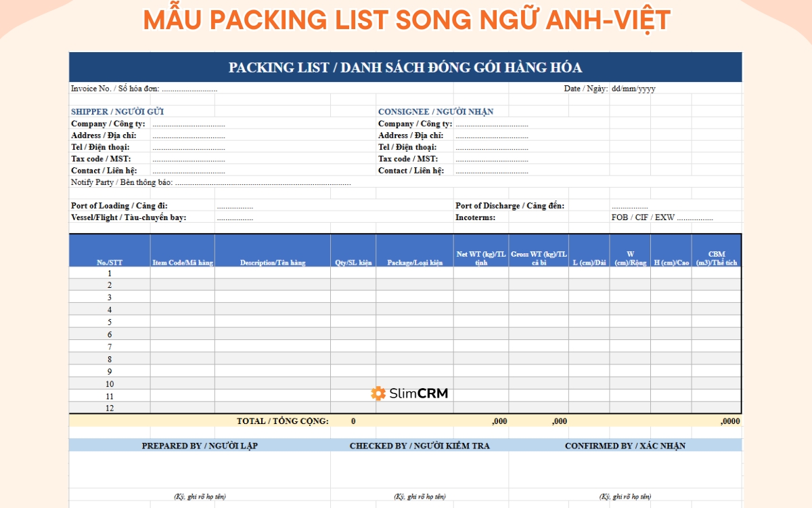Select shipper 'Tax code / MST:' label
Viewport: 812px width, 508px height.
(x=101, y=158)
